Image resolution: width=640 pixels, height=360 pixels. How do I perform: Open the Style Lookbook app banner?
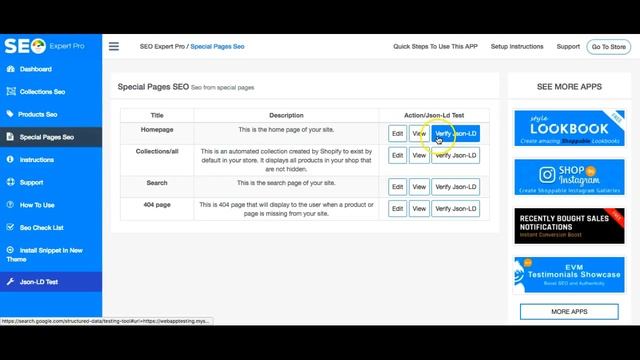pos(569,128)
